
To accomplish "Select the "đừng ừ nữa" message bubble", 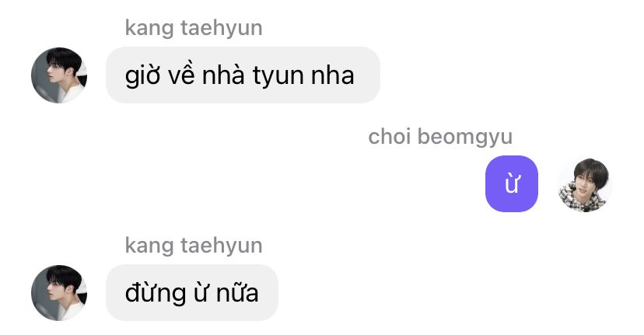I will [192, 293].
